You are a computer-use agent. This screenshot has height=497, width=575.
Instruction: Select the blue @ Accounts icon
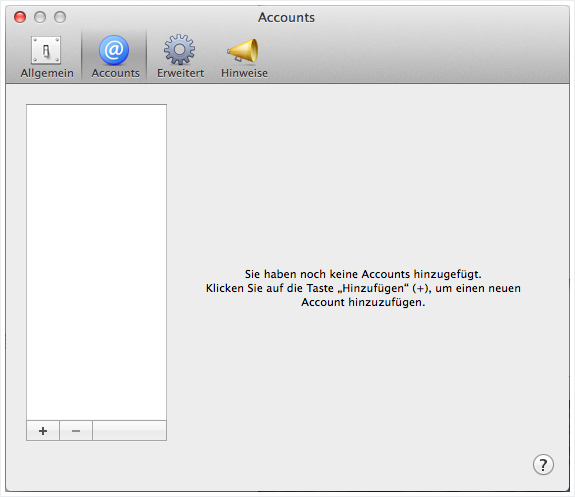[114, 50]
